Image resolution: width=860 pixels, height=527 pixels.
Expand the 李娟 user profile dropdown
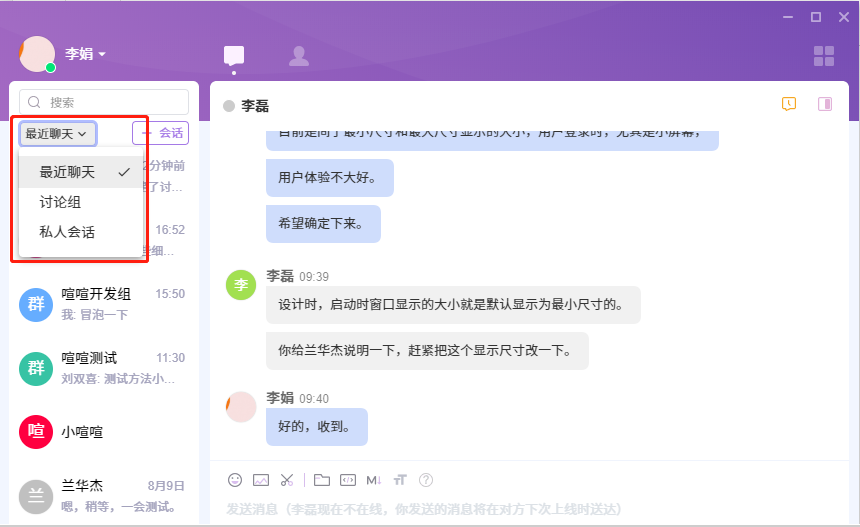86,54
